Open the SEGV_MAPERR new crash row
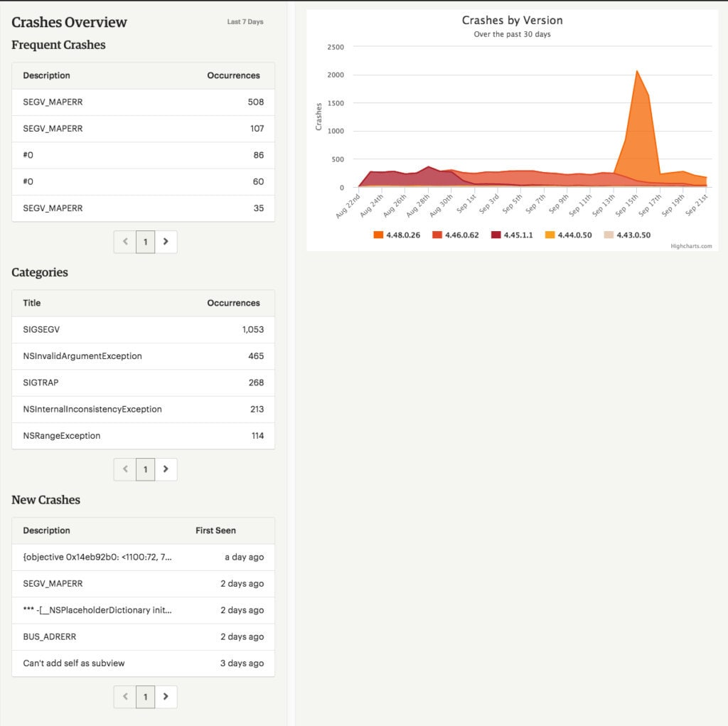The height and width of the screenshot is (726, 728). [x=143, y=584]
